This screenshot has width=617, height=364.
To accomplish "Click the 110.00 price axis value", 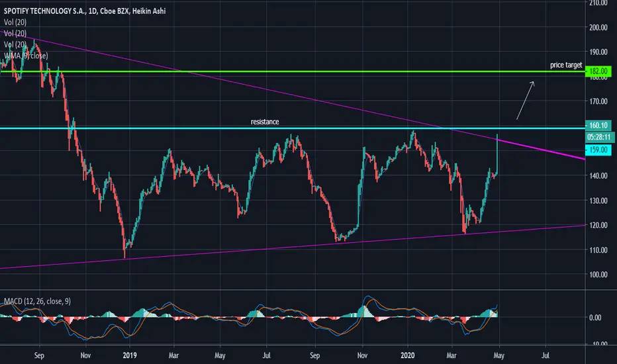I will [x=598, y=250].
